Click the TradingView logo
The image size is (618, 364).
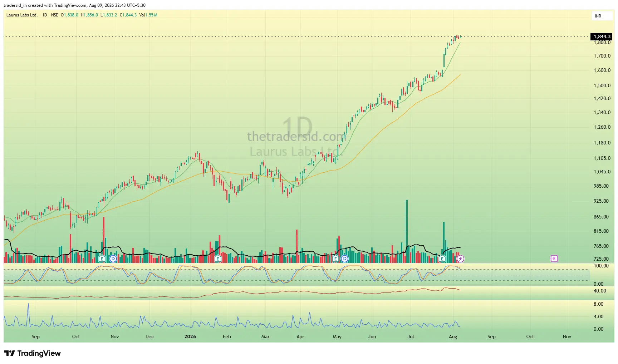(x=33, y=353)
